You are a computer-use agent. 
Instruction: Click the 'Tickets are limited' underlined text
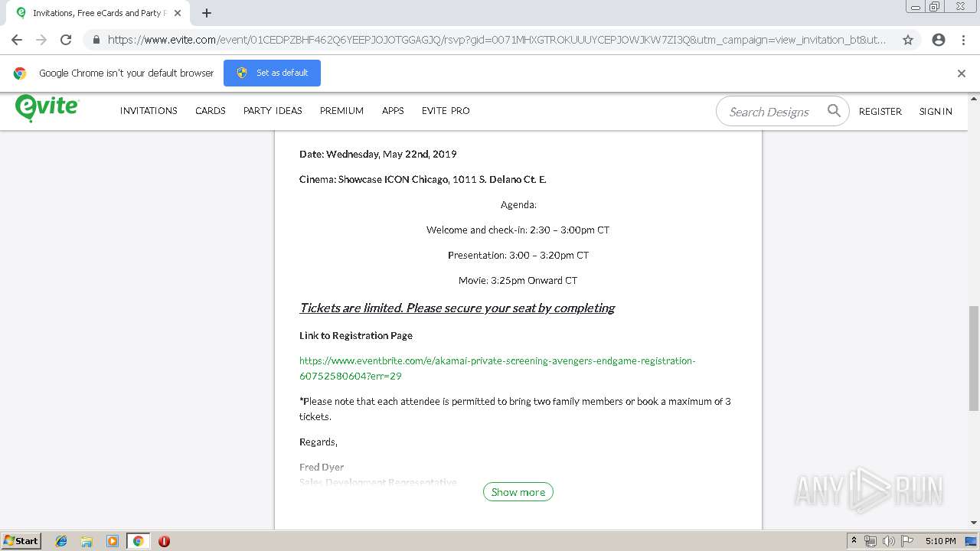pyautogui.click(x=457, y=308)
